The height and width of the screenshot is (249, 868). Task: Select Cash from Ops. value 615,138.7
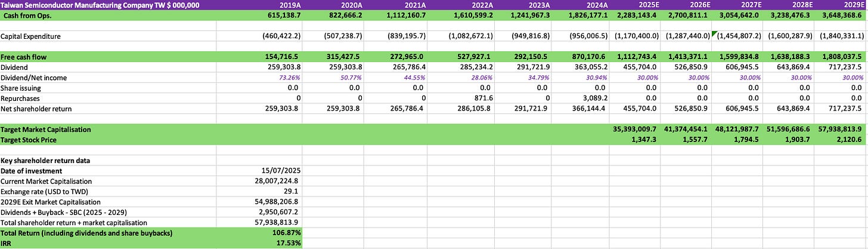283,14
